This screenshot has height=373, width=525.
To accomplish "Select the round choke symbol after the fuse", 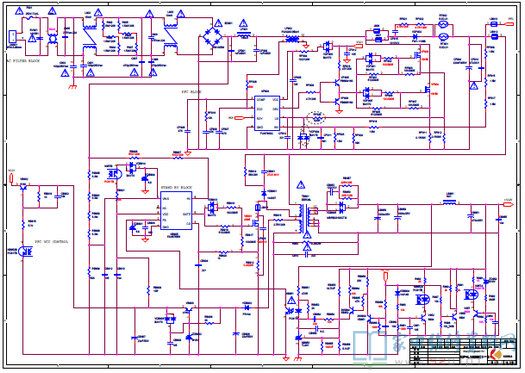I will point(52,39).
